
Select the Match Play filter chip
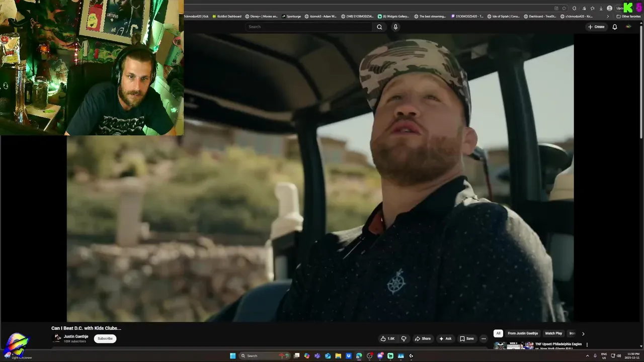tap(553, 333)
